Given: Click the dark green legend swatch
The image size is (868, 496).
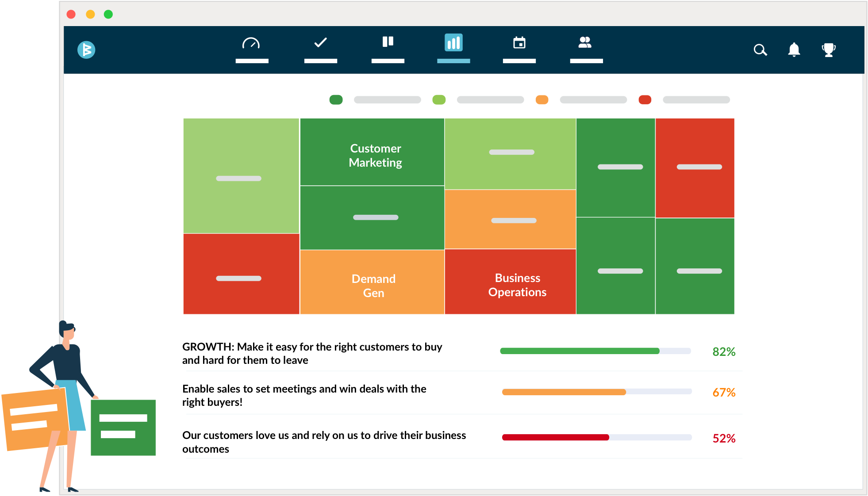Looking at the screenshot, I should pos(336,100).
